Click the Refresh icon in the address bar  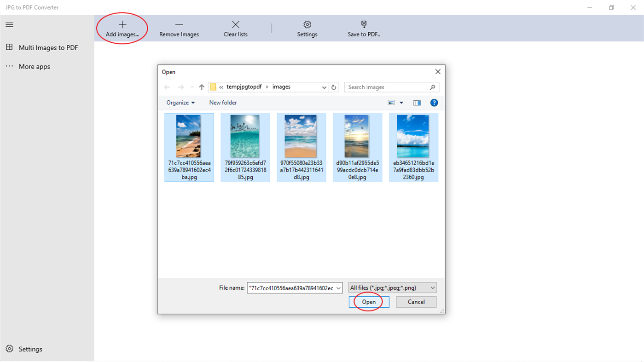click(334, 87)
